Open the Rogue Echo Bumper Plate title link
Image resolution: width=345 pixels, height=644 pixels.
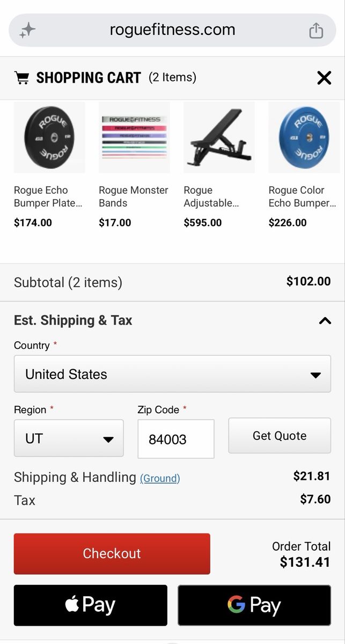point(48,197)
